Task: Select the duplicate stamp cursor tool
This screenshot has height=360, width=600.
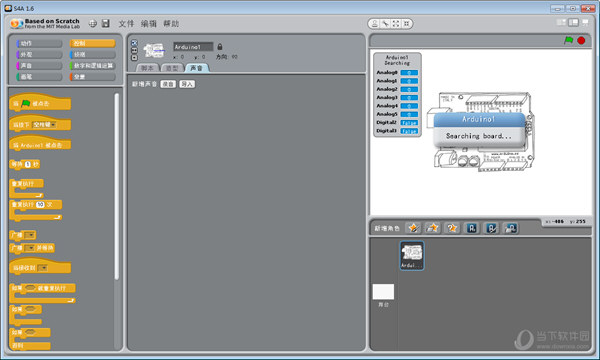Action: pos(375,24)
